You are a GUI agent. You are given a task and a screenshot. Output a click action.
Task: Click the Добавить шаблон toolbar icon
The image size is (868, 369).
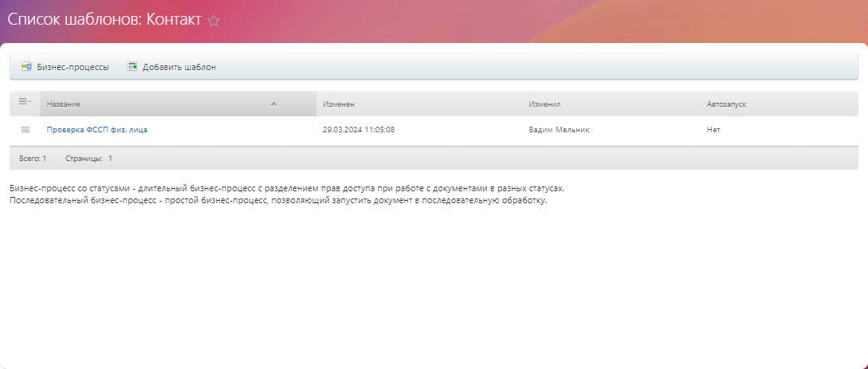(x=132, y=67)
